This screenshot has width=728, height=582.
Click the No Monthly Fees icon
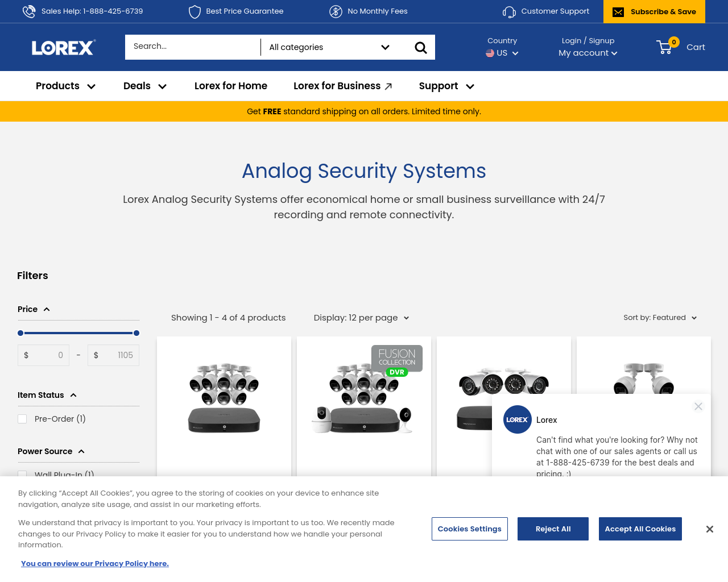[x=336, y=11]
